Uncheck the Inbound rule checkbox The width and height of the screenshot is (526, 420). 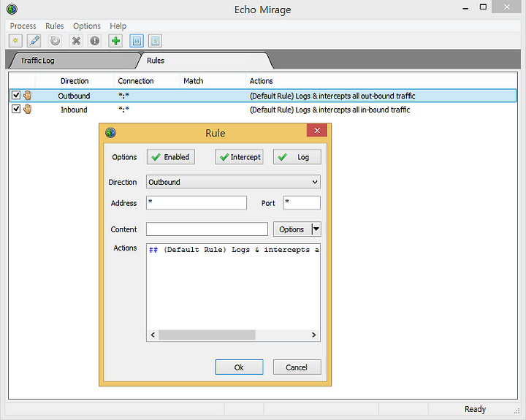[16, 109]
